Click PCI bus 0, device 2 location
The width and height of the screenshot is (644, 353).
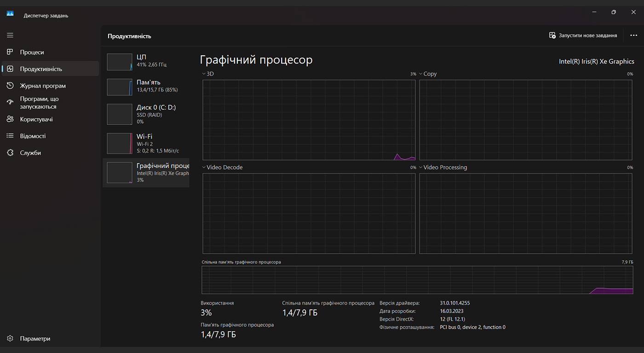tap(473, 327)
